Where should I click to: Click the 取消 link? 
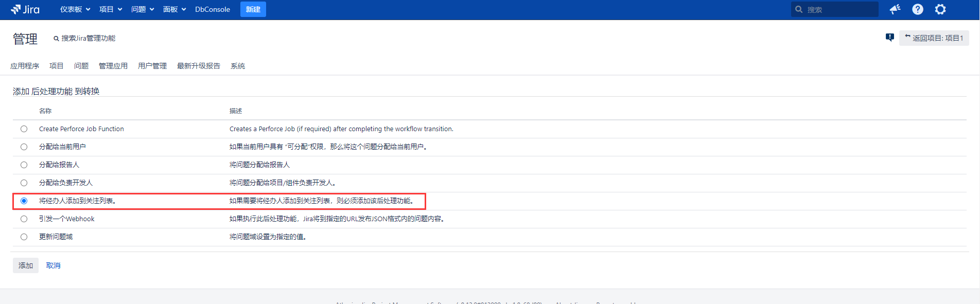(54, 265)
